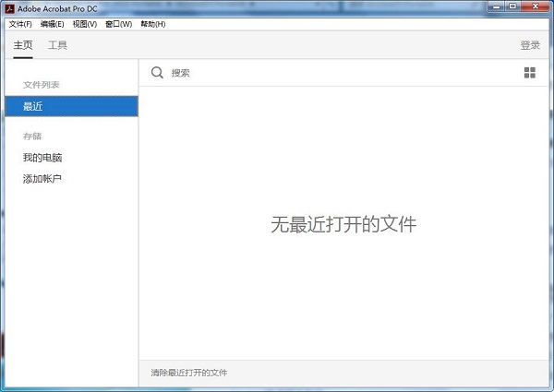Click the 文件列表 section heading
554x392 pixels.
coord(42,85)
